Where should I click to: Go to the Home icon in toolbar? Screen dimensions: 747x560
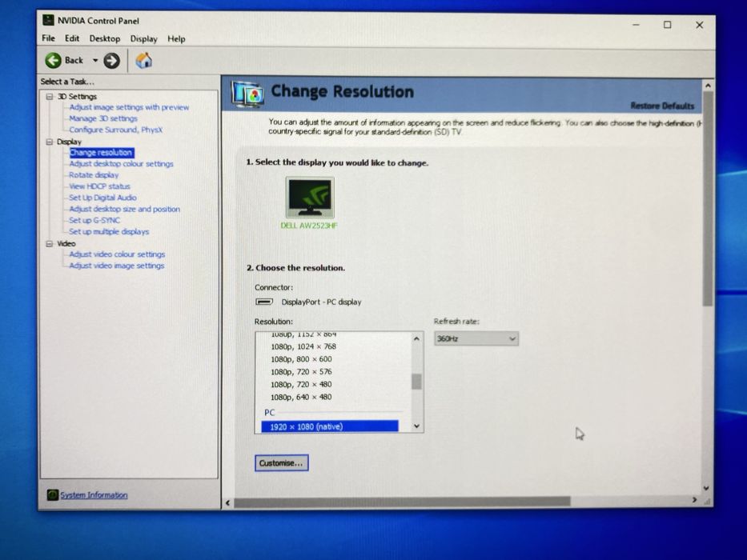pyautogui.click(x=143, y=61)
